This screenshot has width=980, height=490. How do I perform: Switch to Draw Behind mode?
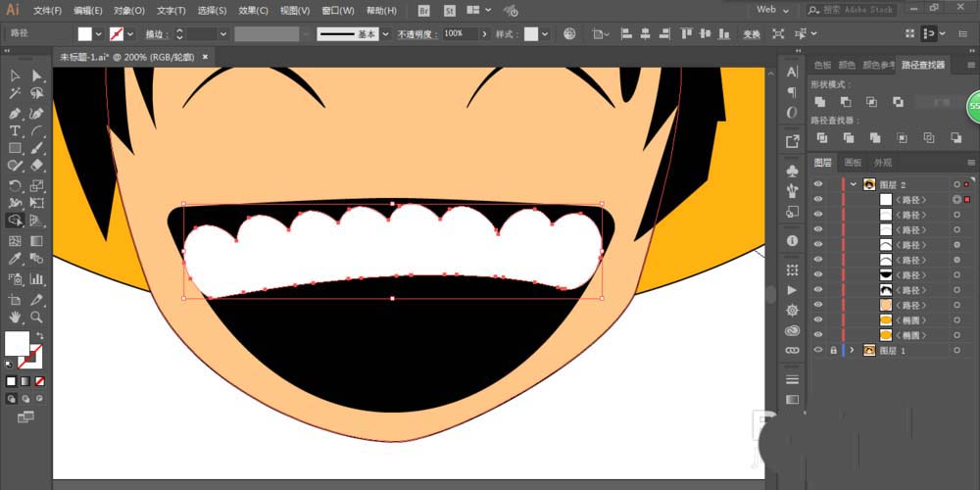click(25, 398)
